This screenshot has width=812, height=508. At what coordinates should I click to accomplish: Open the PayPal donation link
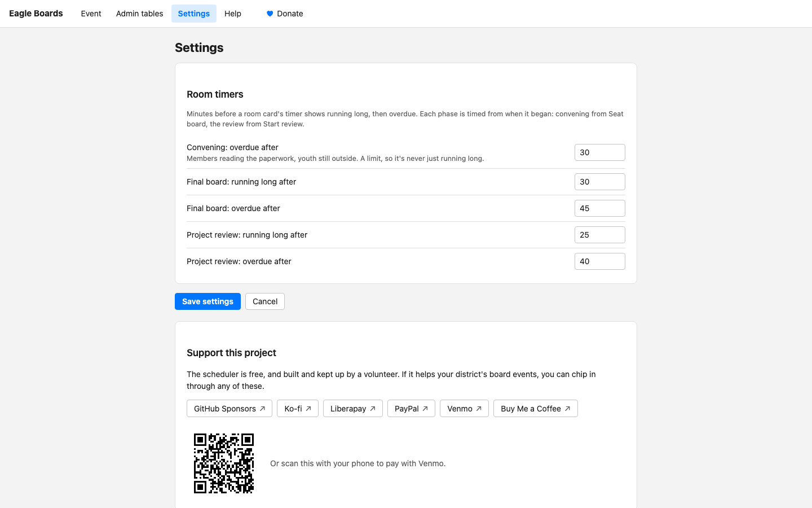pos(411,409)
